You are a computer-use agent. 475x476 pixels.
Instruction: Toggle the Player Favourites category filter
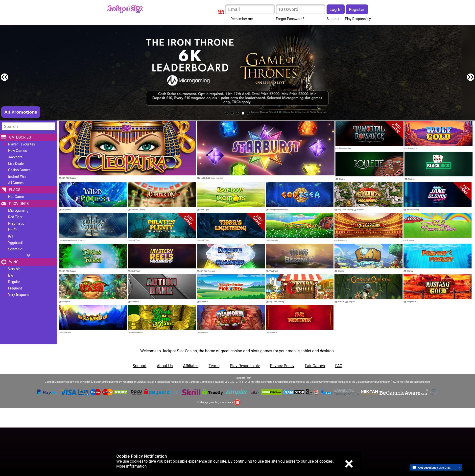click(x=4, y=144)
